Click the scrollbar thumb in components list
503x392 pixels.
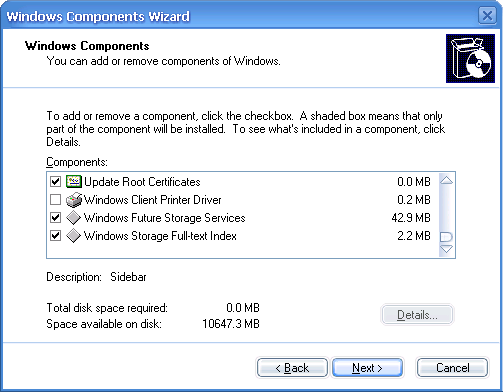pos(446,237)
